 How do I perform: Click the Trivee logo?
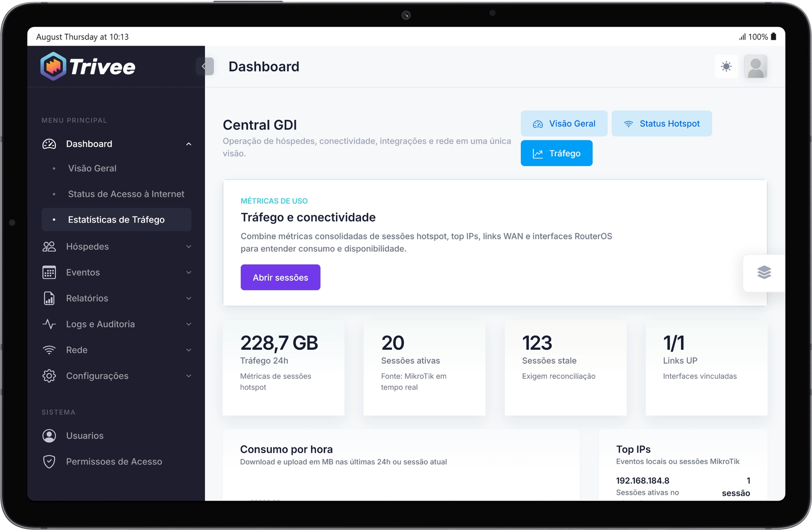point(88,66)
